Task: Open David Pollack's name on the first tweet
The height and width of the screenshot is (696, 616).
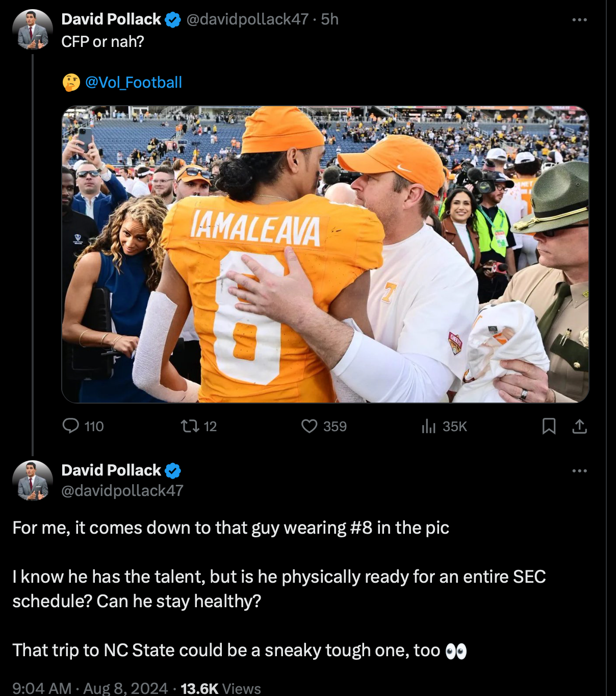Action: 111,19
